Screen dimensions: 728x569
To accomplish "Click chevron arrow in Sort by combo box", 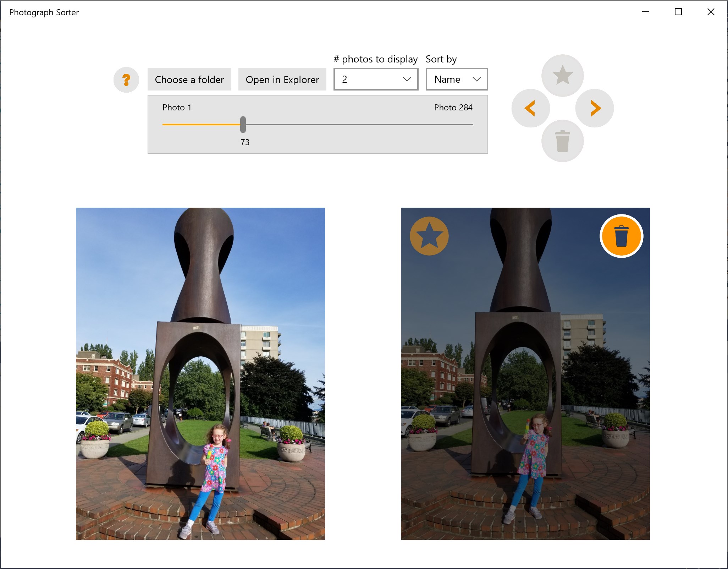I will [x=477, y=79].
